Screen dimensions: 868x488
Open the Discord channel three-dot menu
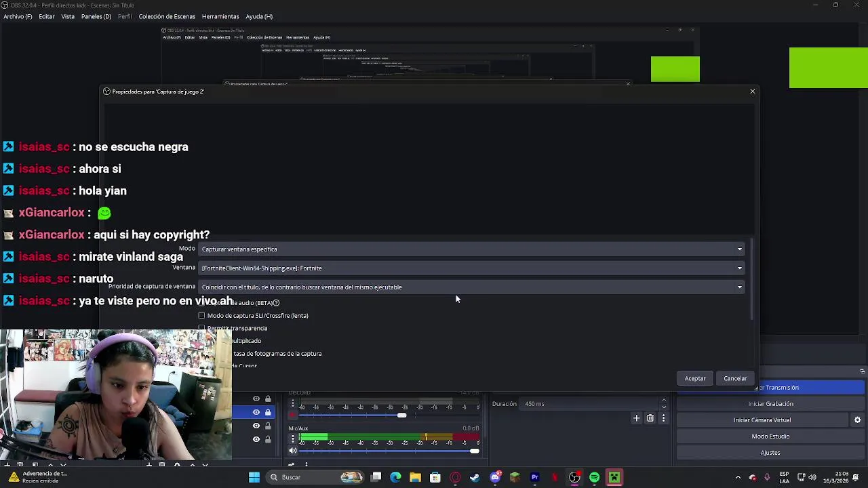tap(293, 404)
